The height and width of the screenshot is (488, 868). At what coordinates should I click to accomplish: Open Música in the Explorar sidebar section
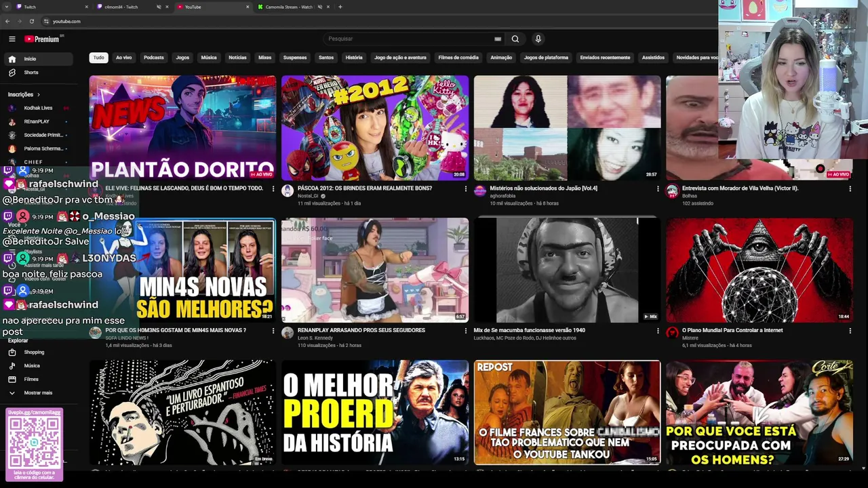38,366
